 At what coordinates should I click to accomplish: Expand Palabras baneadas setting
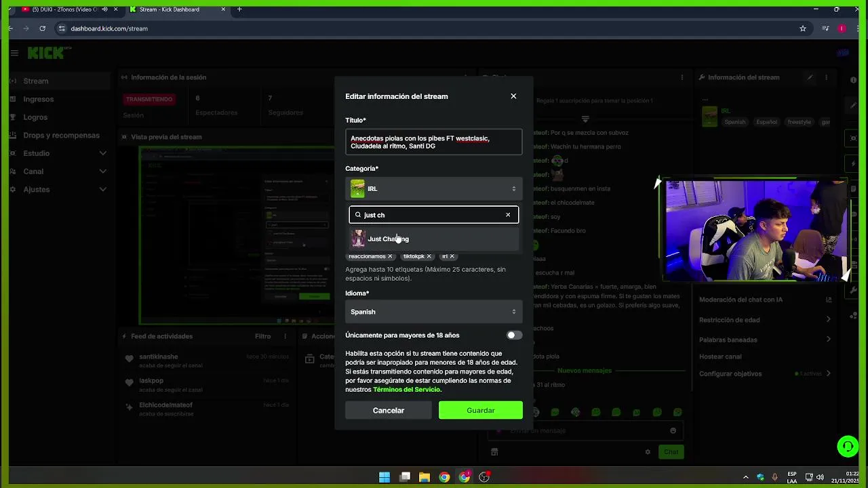[765, 340]
